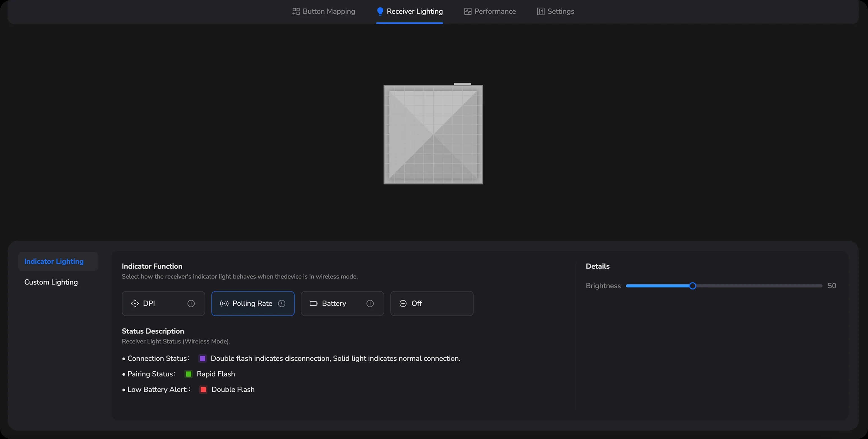Click the purple Connection Status swatch

[203, 358]
